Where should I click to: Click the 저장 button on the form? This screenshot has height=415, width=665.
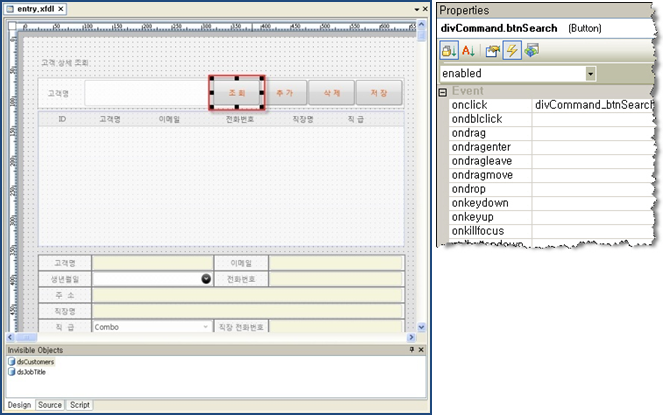[x=379, y=92]
